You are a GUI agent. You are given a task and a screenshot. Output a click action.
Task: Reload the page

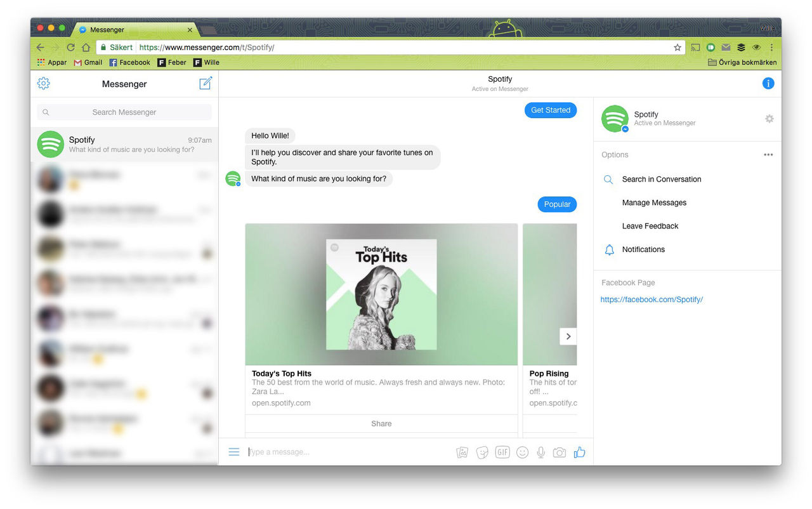(70, 48)
